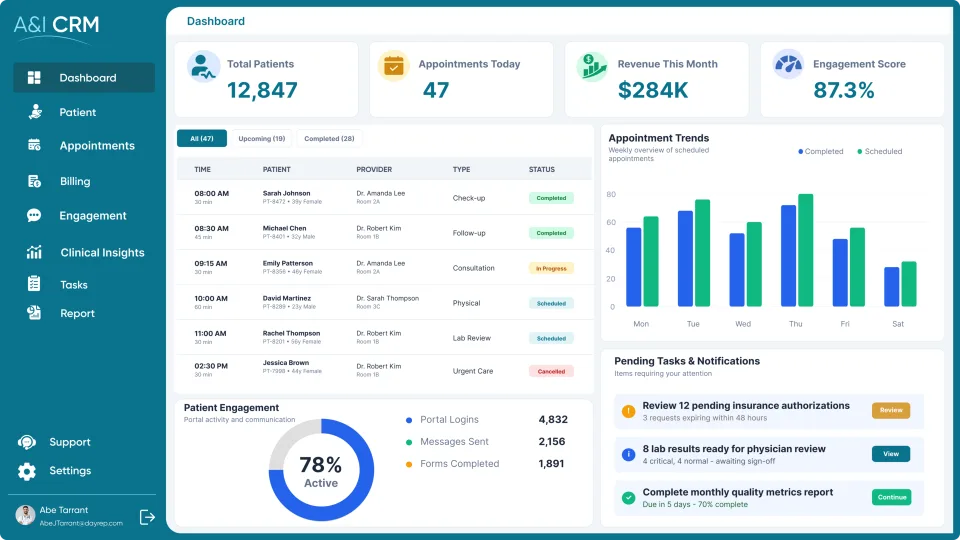Click Rachel Thompson's Scheduled badge
The image size is (960, 540).
point(551,338)
